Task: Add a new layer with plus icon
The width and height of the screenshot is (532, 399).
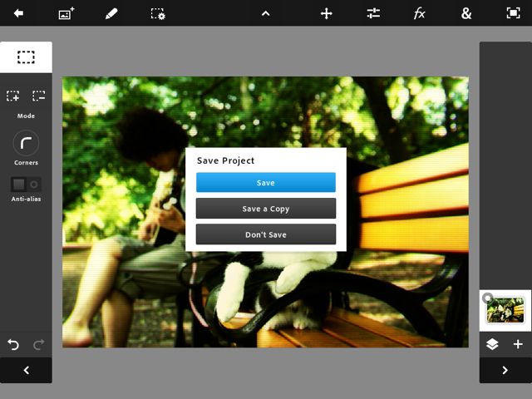Action: pos(518,344)
